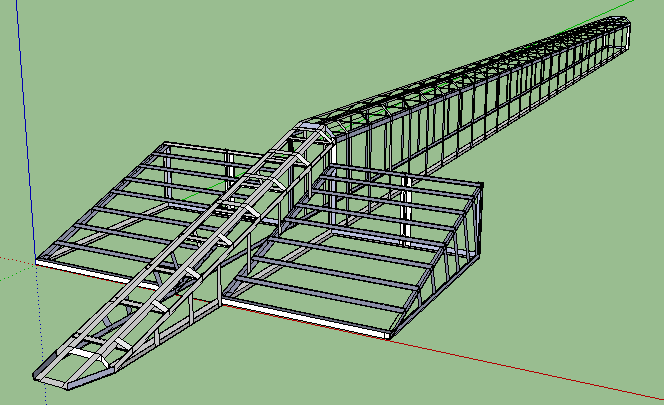Select the long tapered tail boom truss
Image resolution: width=664 pixels, height=405 pixels.
(479, 97)
